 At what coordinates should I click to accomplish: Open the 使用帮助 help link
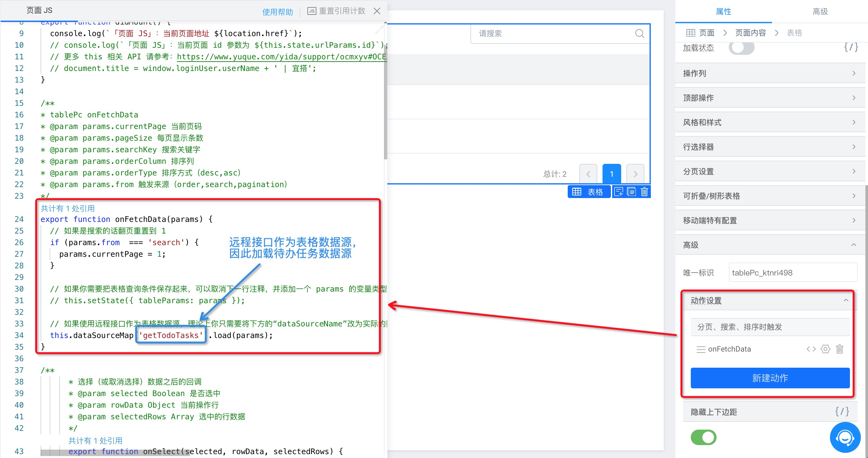click(x=277, y=12)
